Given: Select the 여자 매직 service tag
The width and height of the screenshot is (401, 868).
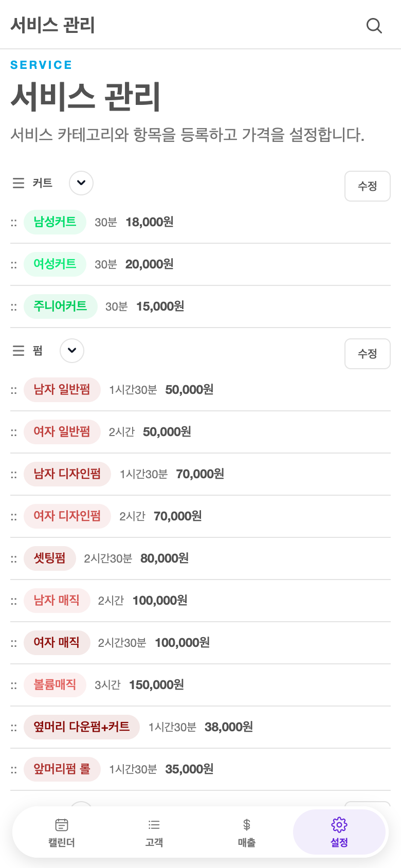Looking at the screenshot, I should point(57,643).
